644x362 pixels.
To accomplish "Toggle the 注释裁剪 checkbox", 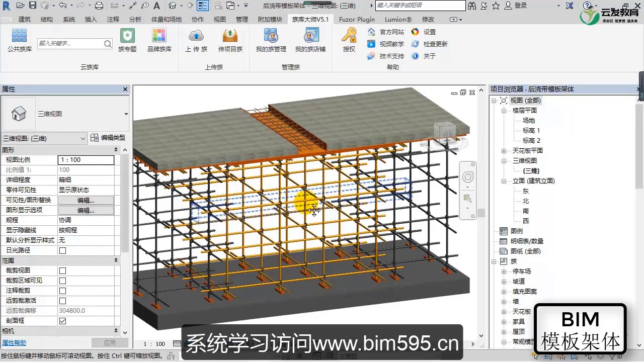I will 62,291.
